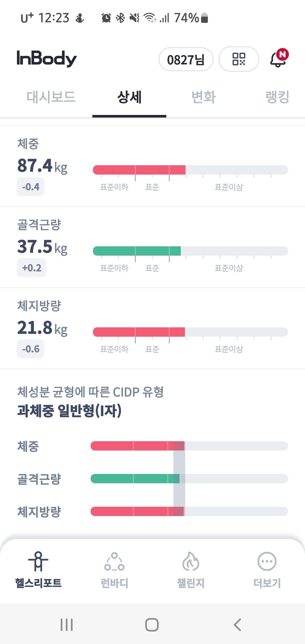This screenshot has height=644, width=305.
Task: Open the 더보기 more icon
Action: 267,561
